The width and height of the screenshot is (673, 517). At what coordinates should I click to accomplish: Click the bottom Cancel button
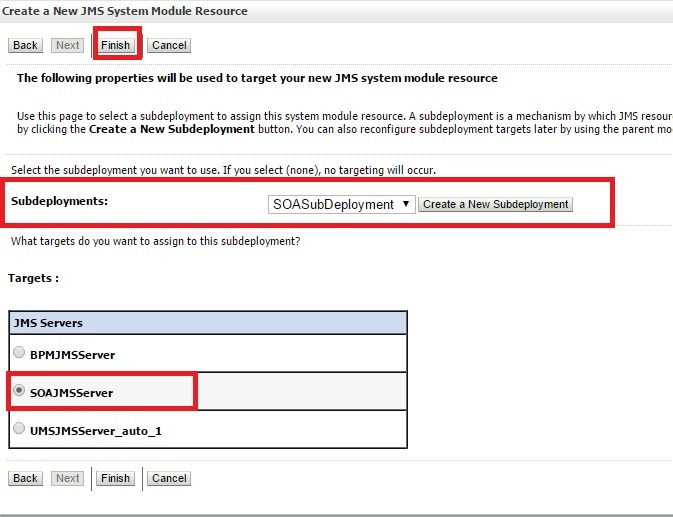(x=169, y=478)
